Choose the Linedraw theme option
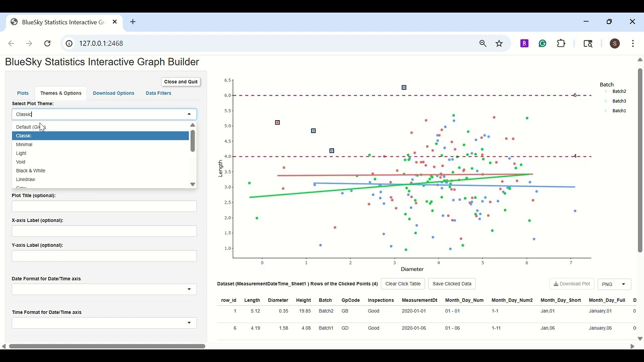644x362 pixels. click(x=100, y=179)
